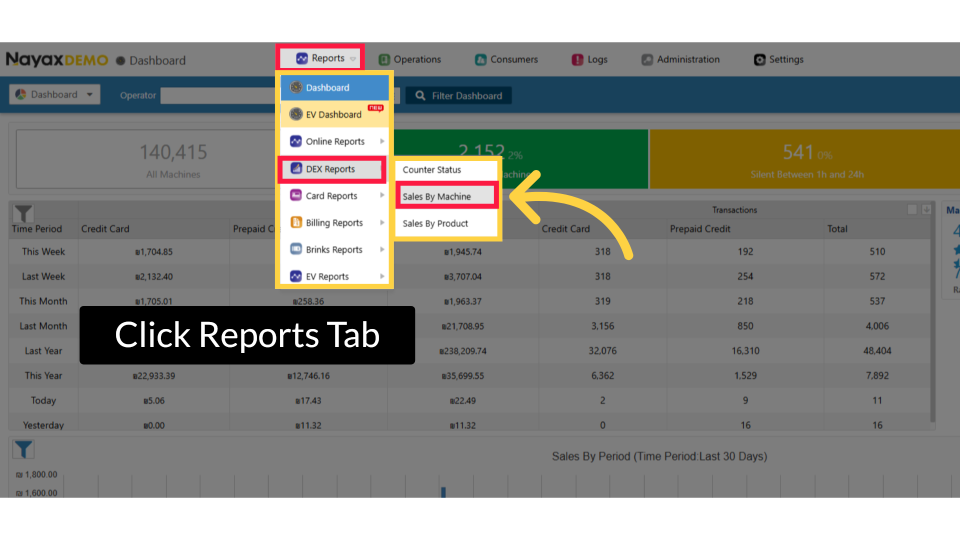Click the gray table filter funnel
Viewport: 960px width, 540px height.
[23, 213]
